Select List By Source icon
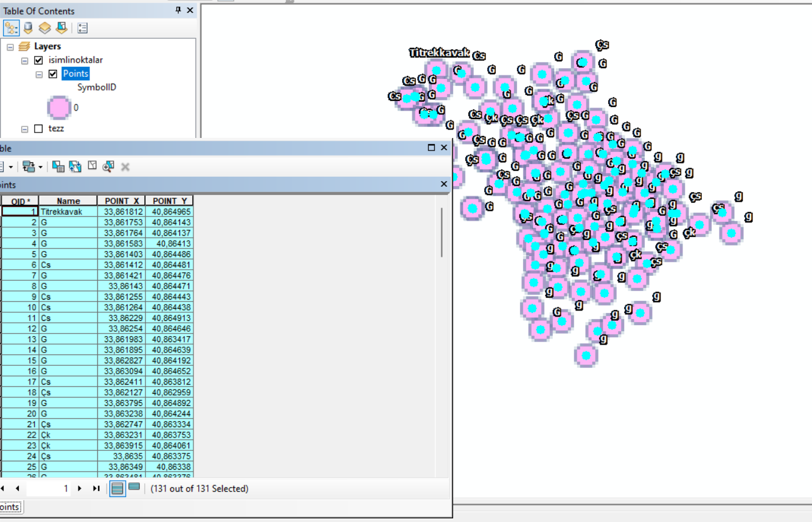Viewport: 812px width, 522px height. click(x=28, y=28)
